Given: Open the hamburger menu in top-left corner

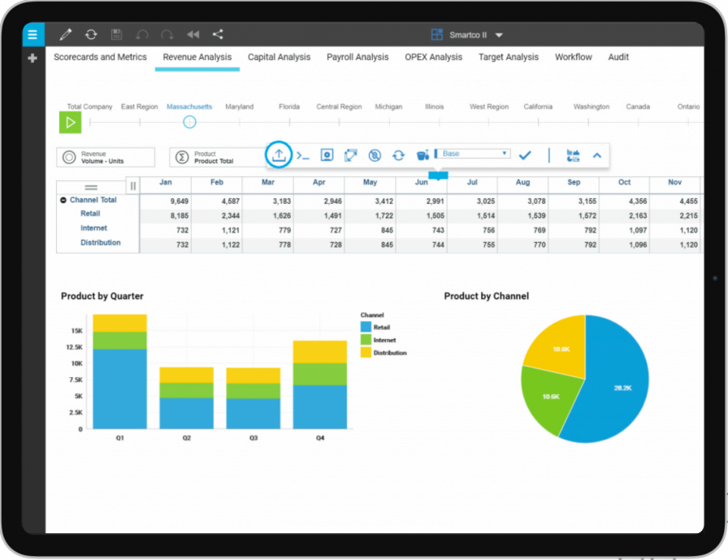Looking at the screenshot, I should coord(32,34).
